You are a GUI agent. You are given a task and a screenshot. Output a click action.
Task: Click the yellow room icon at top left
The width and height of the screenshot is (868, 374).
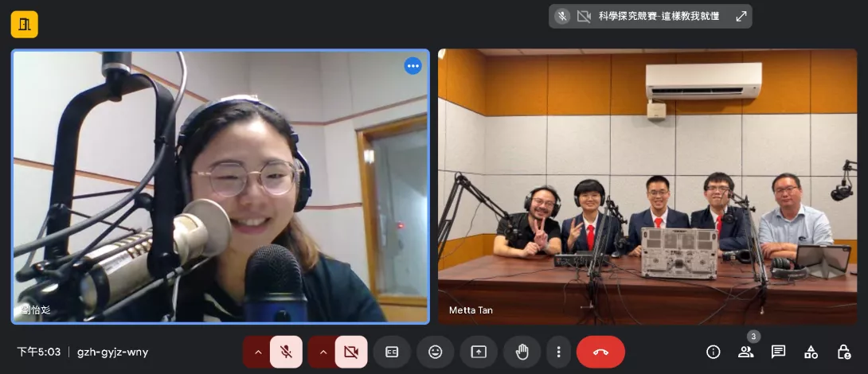(x=25, y=25)
